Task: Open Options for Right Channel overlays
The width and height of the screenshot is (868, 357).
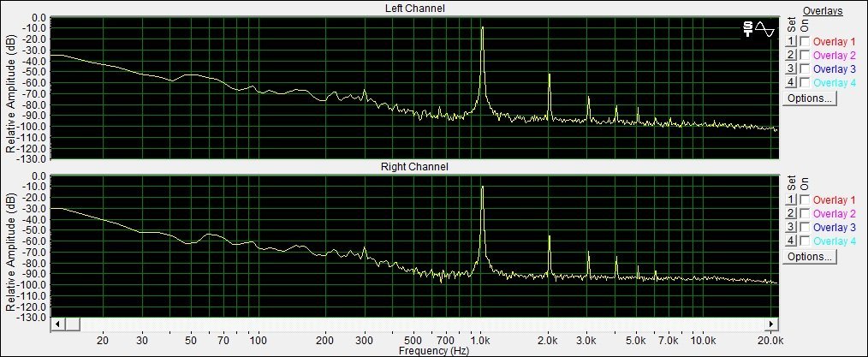Action: (x=809, y=257)
